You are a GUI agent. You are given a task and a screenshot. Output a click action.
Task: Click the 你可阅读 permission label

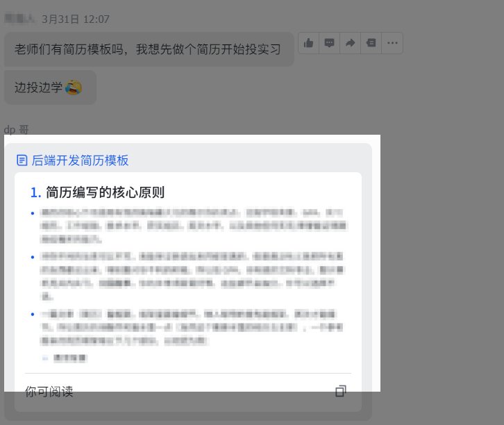point(49,392)
